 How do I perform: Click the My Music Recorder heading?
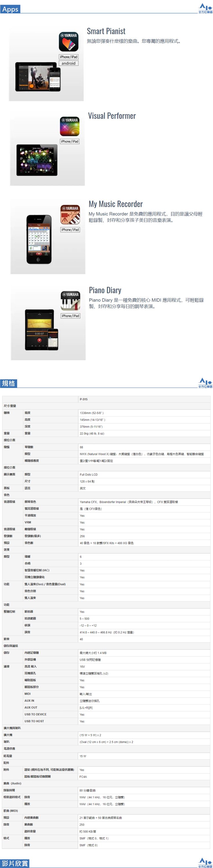click(116, 204)
